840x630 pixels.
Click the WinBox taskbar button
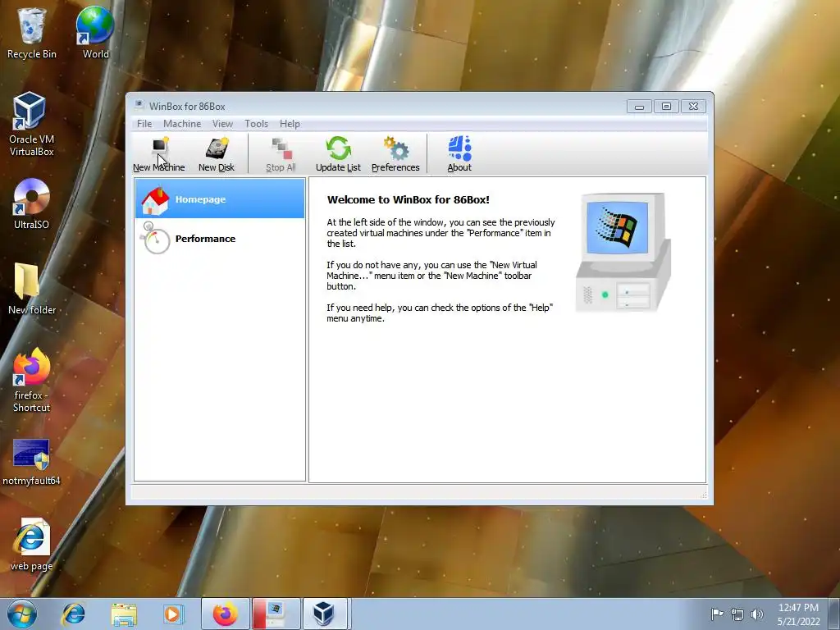click(x=276, y=614)
